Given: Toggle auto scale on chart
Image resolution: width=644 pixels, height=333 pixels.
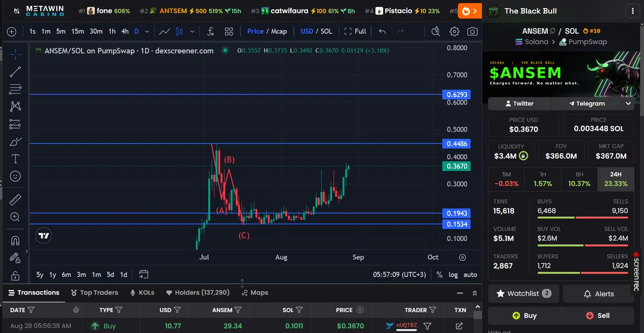Looking at the screenshot, I should click(x=470, y=275).
